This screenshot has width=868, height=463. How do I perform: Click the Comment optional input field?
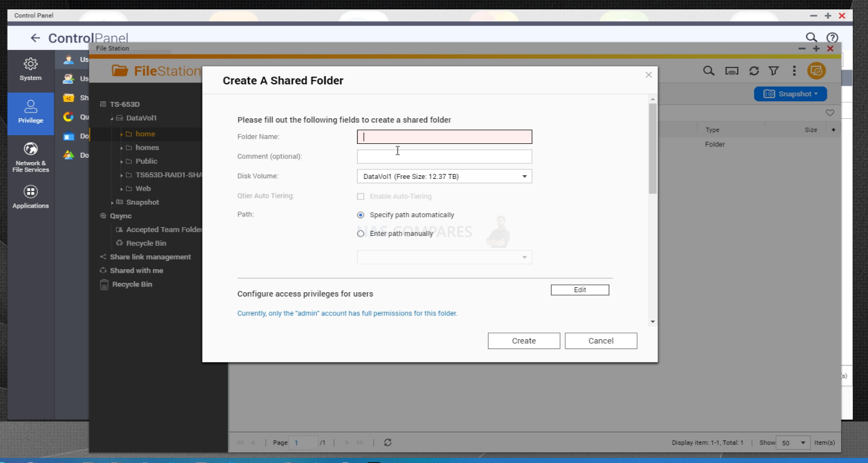(445, 156)
